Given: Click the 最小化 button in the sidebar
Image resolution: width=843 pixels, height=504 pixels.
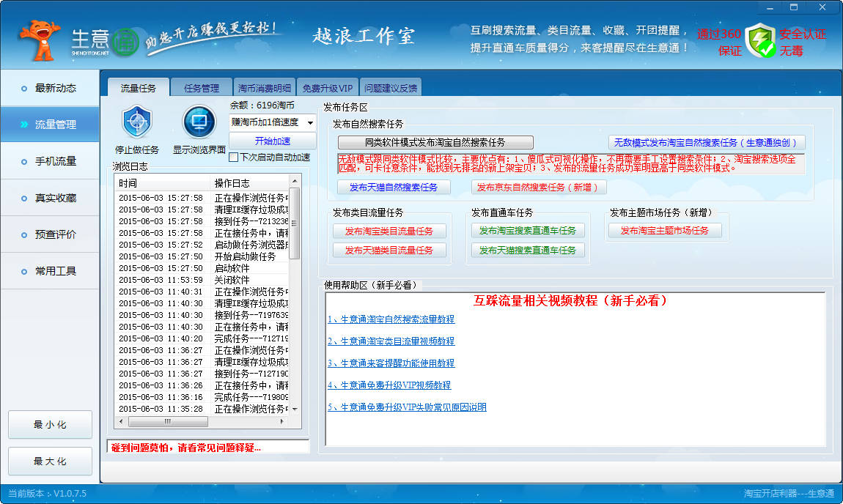Looking at the screenshot, I should (50, 424).
